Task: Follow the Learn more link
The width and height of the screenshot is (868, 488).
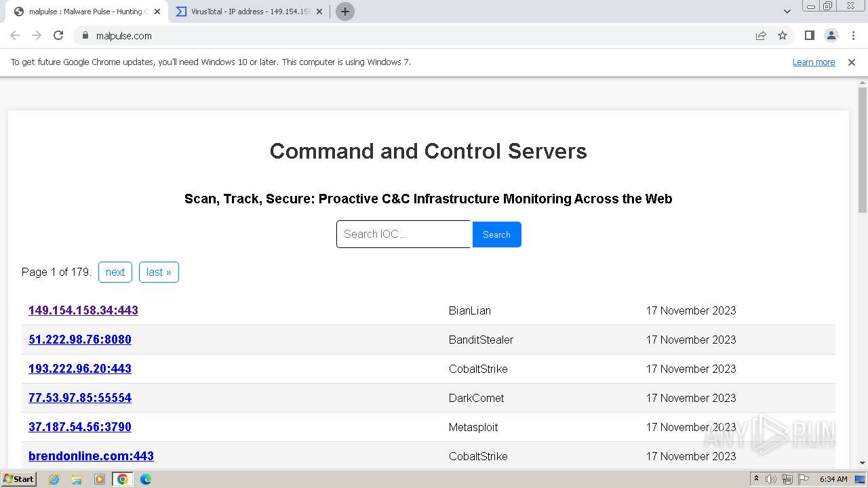Action: point(814,62)
